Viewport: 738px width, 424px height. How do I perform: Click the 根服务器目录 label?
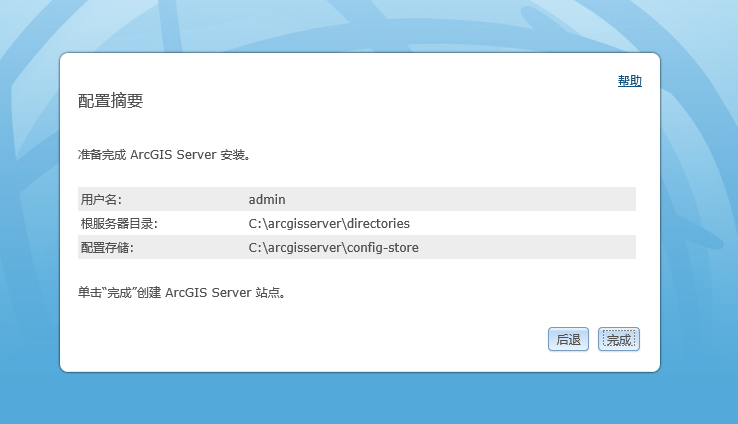point(119,224)
